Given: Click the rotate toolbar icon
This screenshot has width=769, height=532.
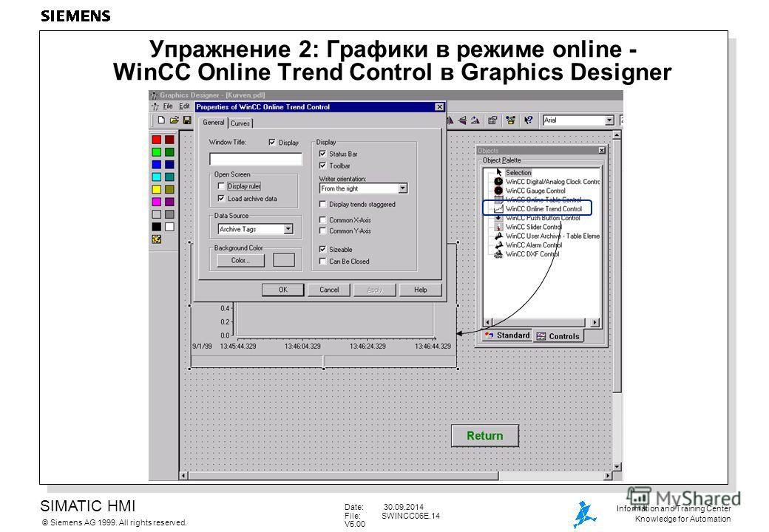Looking at the screenshot, I should tap(475, 120).
